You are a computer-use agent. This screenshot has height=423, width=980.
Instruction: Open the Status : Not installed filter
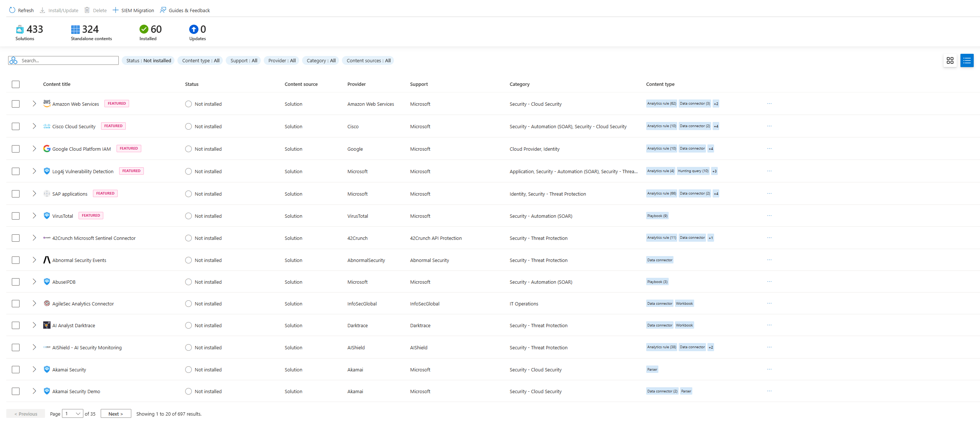coord(148,60)
